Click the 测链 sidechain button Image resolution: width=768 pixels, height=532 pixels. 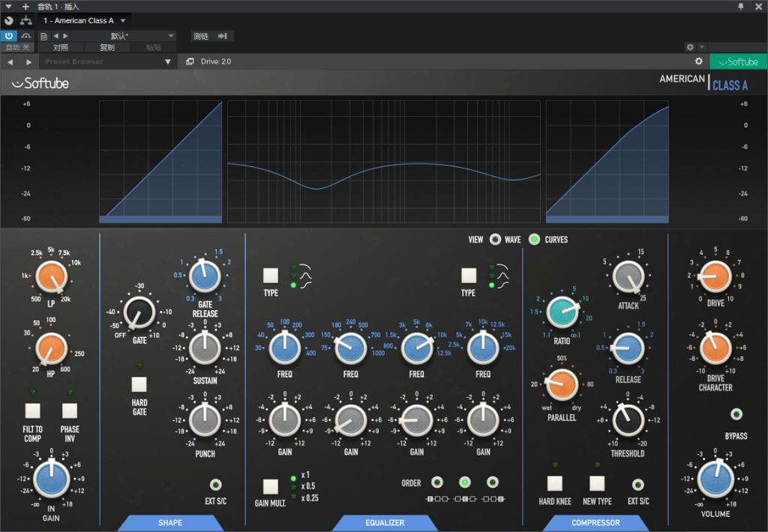click(201, 36)
